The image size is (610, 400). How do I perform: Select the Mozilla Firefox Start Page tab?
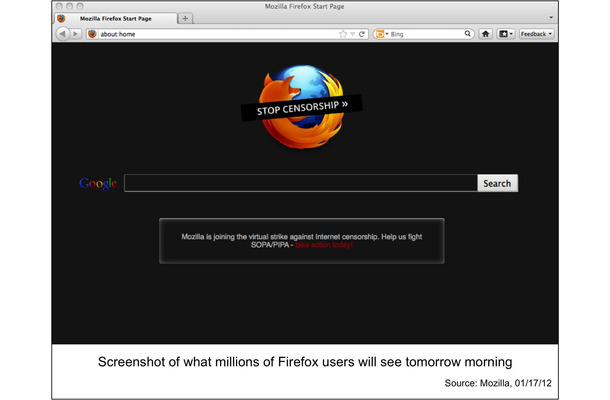coord(115,18)
